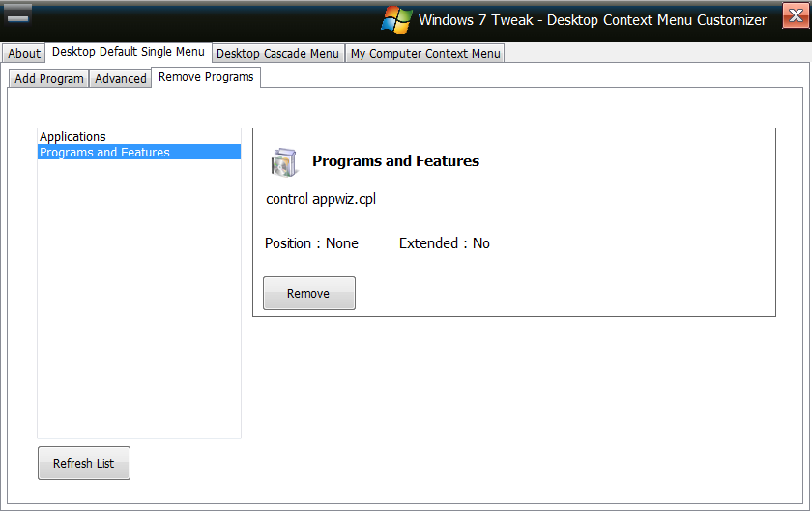The height and width of the screenshot is (512, 812).
Task: Open the About tab
Action: pyautogui.click(x=23, y=53)
